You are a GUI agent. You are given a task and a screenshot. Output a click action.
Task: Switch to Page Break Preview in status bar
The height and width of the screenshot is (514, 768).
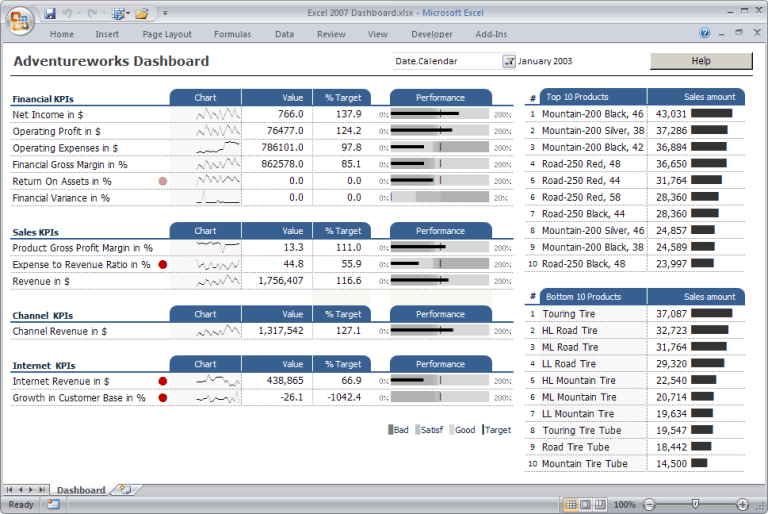[x=600, y=504]
